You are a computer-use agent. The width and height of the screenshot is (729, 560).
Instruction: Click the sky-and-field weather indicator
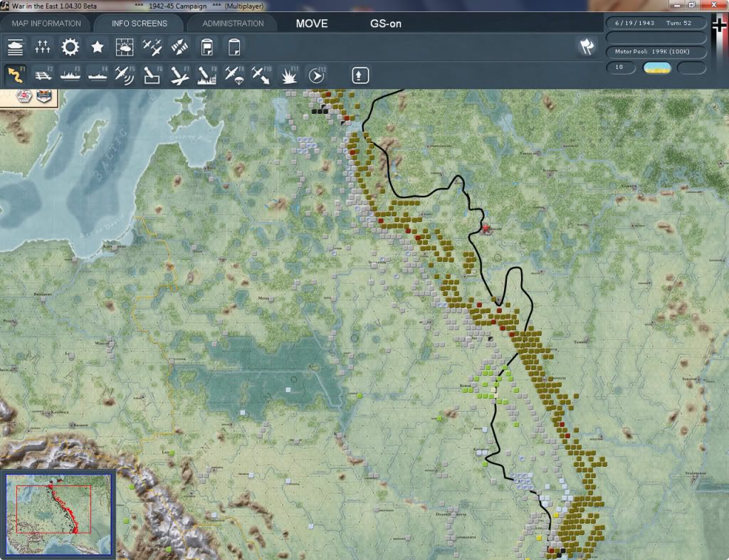[x=656, y=68]
